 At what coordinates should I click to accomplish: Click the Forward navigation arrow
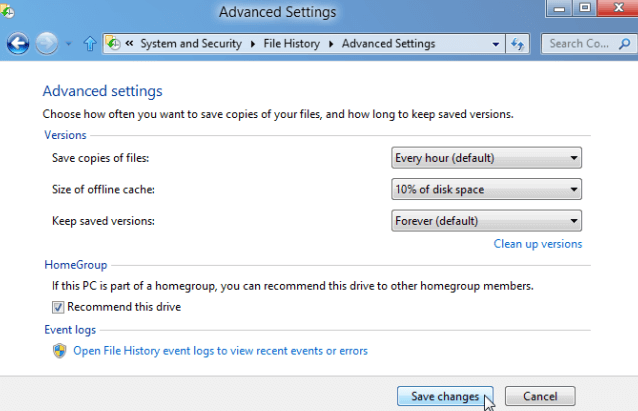[46, 44]
